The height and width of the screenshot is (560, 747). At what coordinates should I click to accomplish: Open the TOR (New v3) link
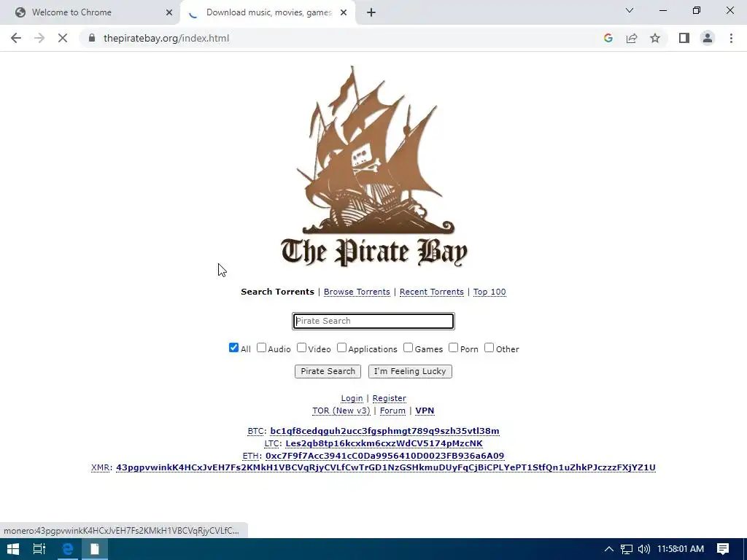click(341, 411)
